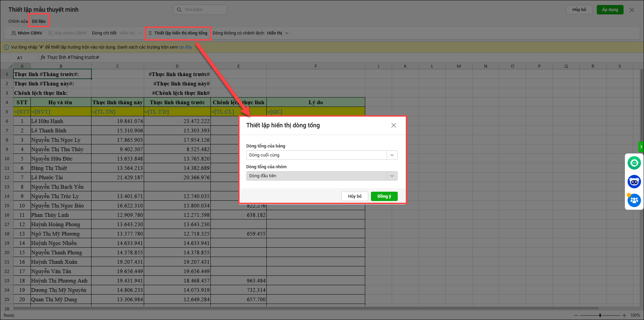Screen dimensions: 644x320
Task: Click zoom in plus icon
Action: 624,315
